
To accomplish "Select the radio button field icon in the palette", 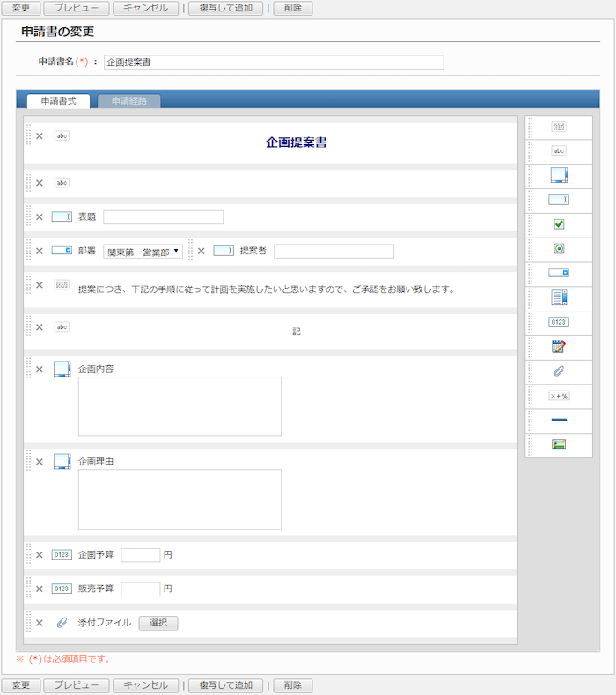I will tap(559, 249).
